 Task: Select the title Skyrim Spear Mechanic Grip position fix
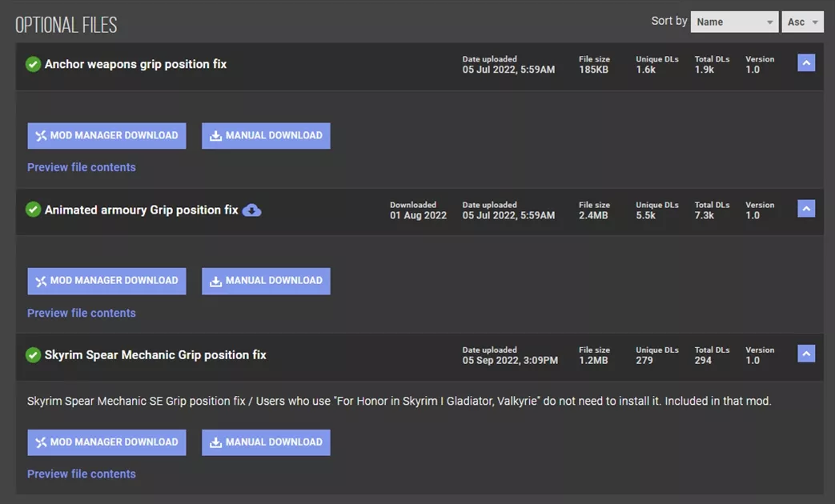pyautogui.click(x=155, y=355)
